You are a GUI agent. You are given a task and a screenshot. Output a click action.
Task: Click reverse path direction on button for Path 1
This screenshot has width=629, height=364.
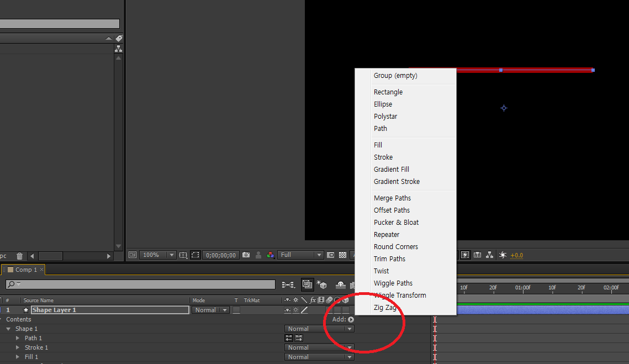pyautogui.click(x=298, y=338)
